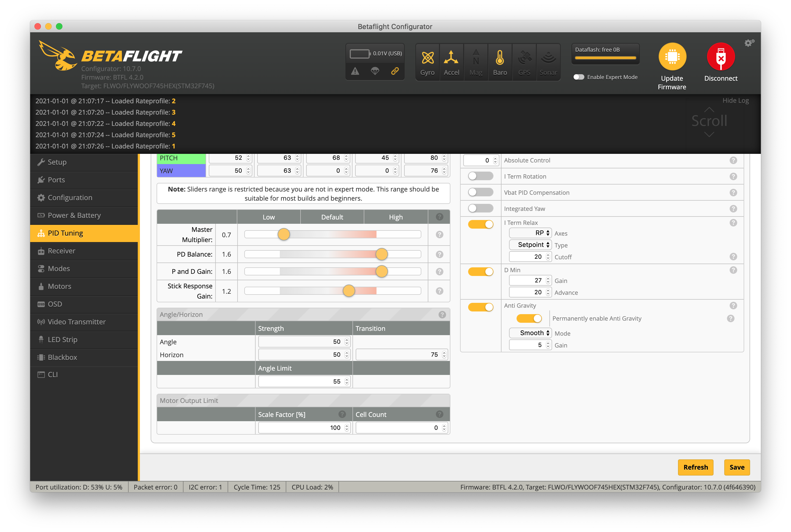Click the I Term Relax Cutoff stepper
Screen dimensions: 791x532
[548, 257]
